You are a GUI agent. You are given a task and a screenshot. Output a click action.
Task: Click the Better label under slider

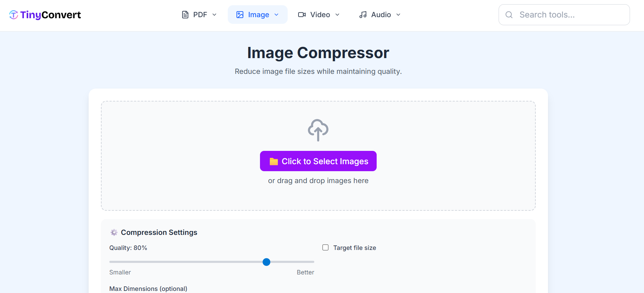click(x=306, y=272)
